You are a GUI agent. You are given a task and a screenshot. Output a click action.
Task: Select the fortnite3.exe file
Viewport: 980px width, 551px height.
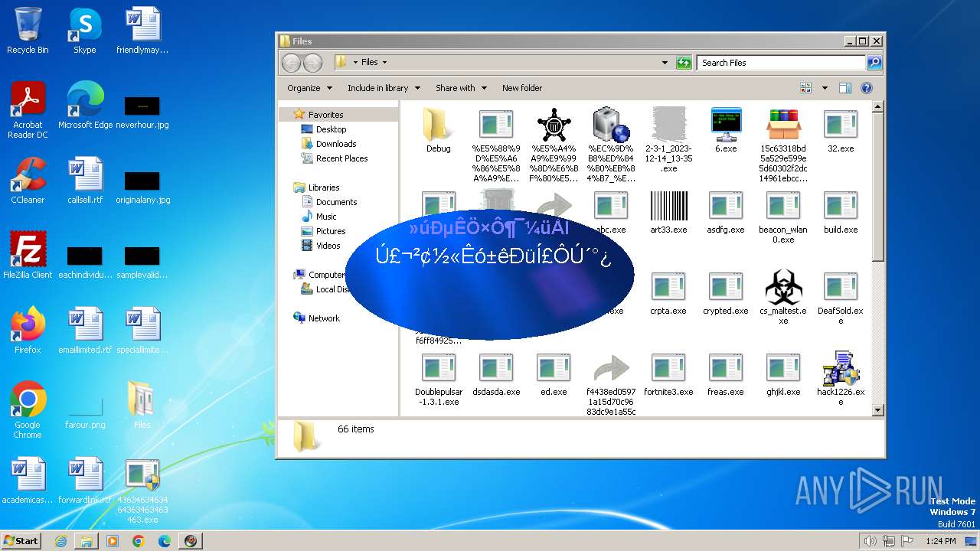point(668,373)
